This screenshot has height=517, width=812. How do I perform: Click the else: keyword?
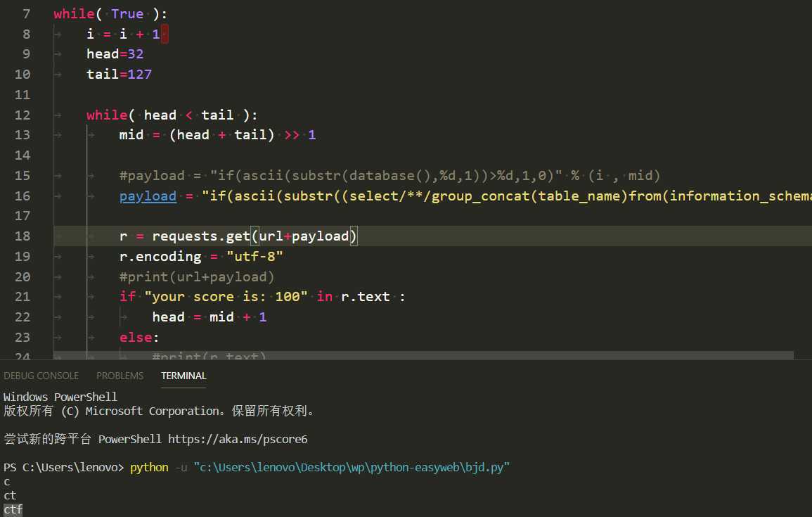pos(138,337)
